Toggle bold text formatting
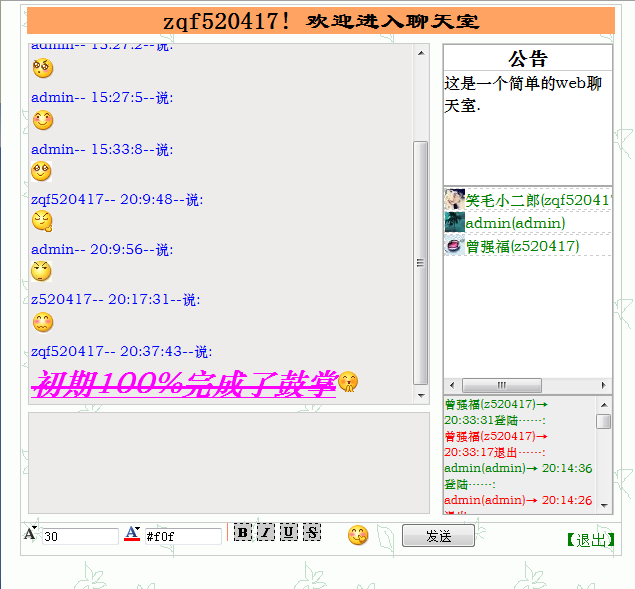Image resolution: width=635 pixels, height=589 pixels. 242,532
